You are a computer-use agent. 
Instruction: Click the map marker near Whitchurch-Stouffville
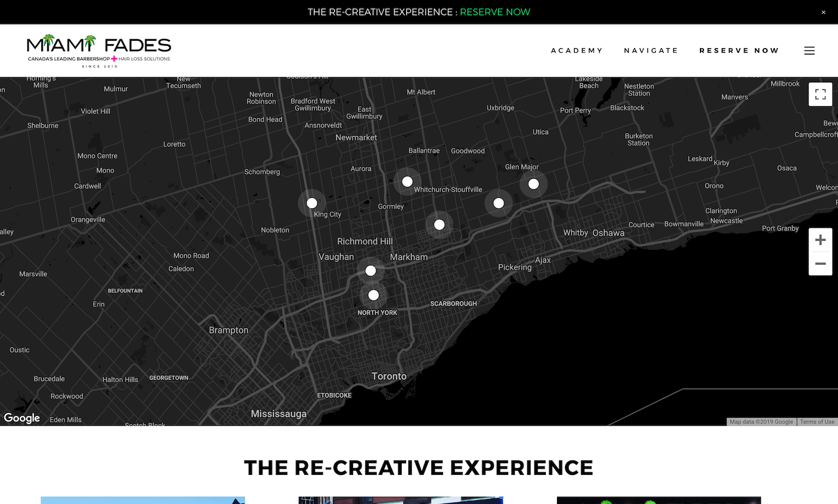pyautogui.click(x=407, y=182)
